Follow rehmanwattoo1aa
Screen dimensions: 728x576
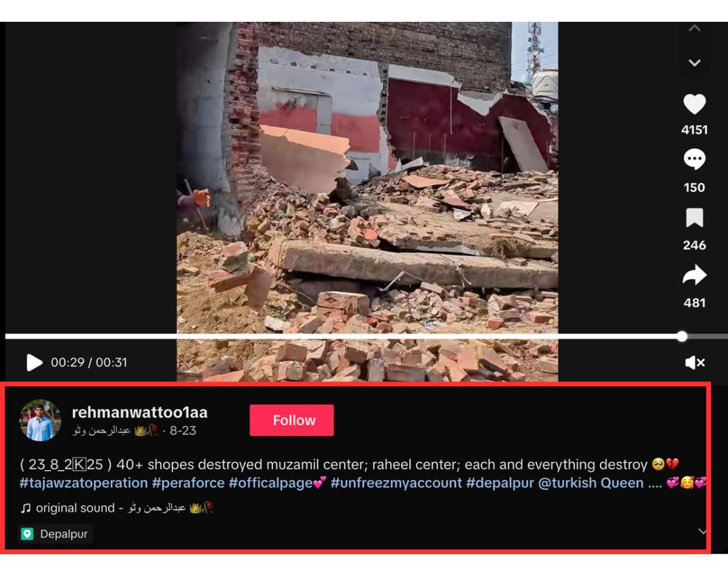point(292,420)
